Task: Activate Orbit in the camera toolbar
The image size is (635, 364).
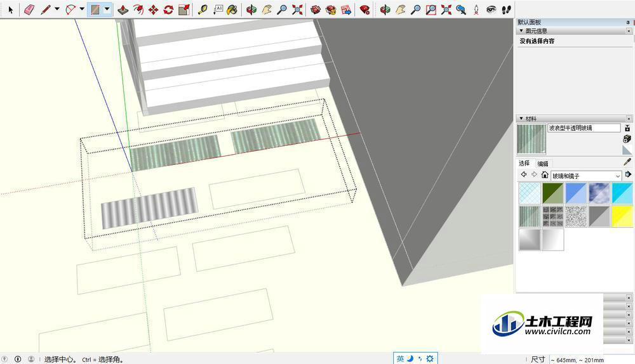Action: 385,10
